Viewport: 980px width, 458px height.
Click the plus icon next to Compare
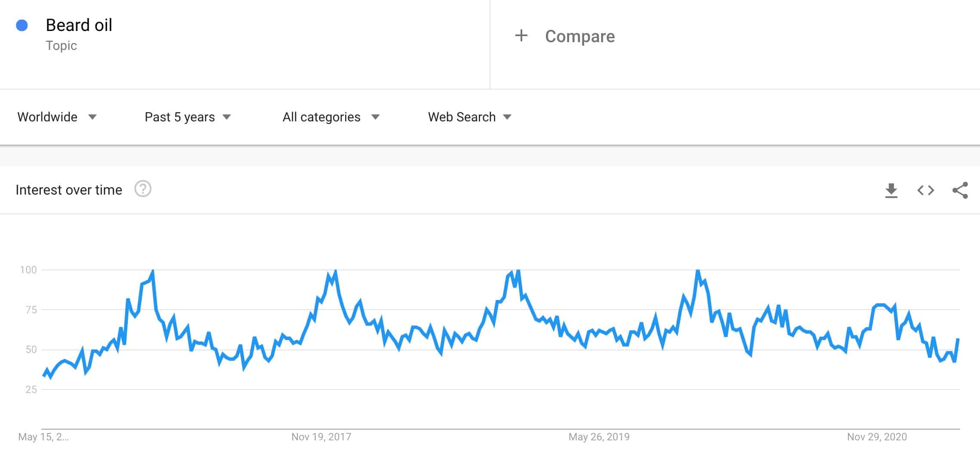pyautogui.click(x=521, y=36)
